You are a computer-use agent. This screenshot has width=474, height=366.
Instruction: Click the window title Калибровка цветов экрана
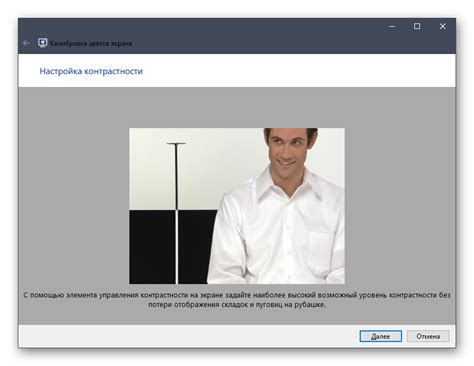(x=91, y=43)
